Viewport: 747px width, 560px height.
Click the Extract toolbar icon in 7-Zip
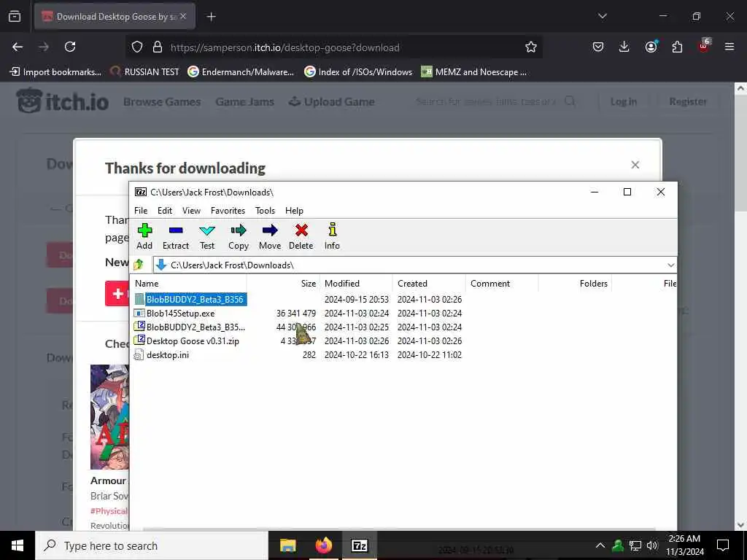pos(176,236)
